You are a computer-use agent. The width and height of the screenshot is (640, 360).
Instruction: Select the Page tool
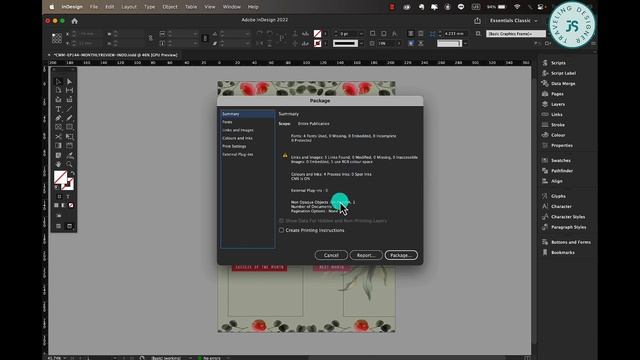point(58,90)
